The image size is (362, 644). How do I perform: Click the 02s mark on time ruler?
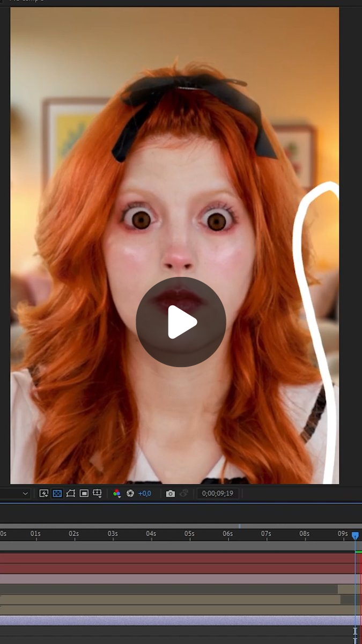74,534
